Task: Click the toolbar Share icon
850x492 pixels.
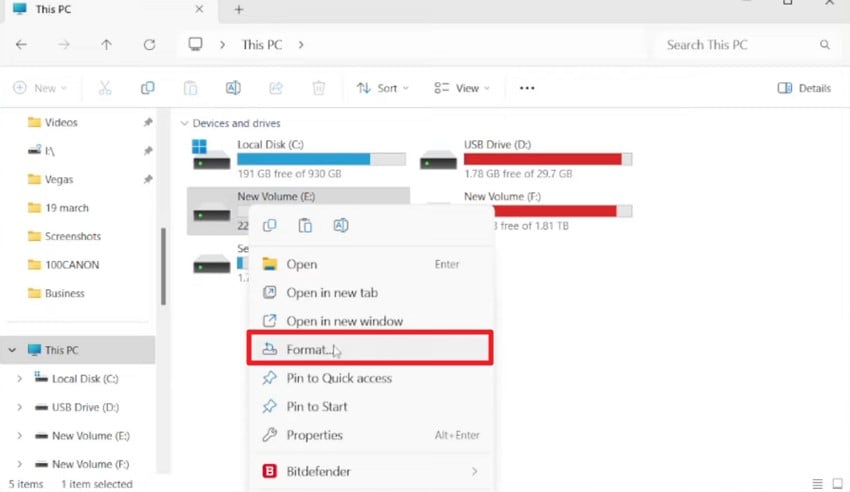Action: pyautogui.click(x=276, y=88)
